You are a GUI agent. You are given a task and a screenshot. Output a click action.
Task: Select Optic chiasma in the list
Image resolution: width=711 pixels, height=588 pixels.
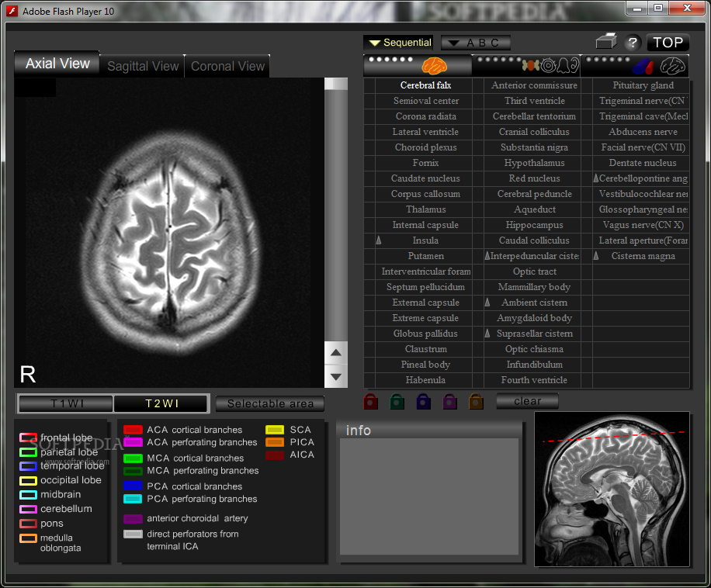pos(534,349)
